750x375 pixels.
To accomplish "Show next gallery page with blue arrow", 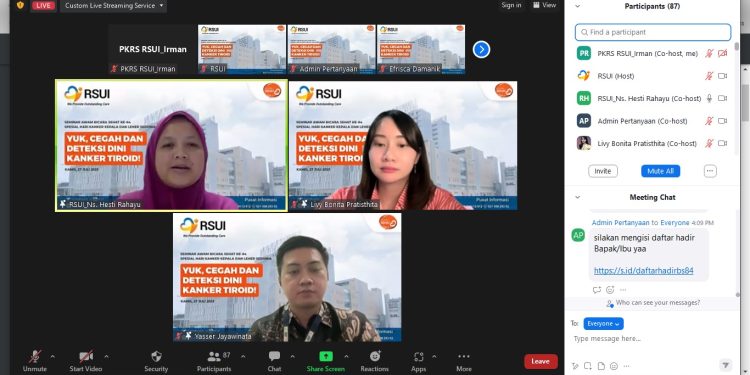I will coord(481,49).
